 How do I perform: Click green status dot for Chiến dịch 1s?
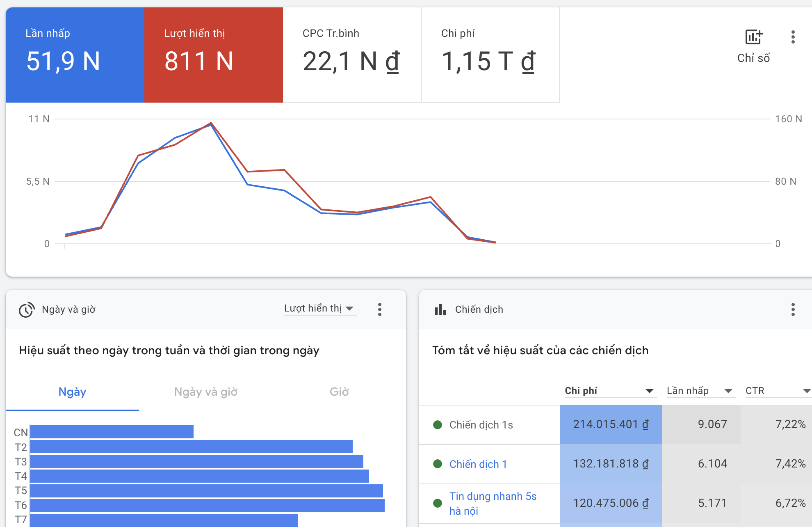pos(438,425)
